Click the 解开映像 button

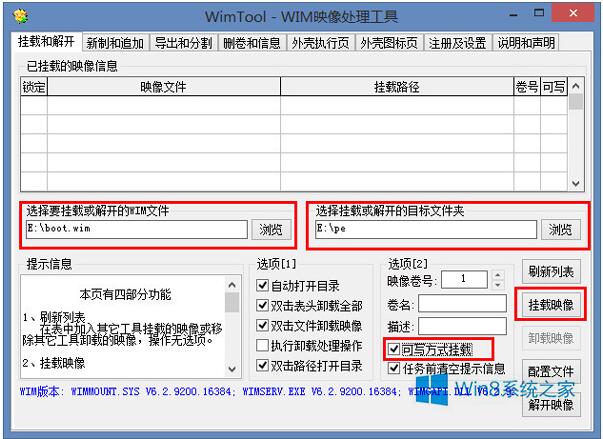click(551, 404)
